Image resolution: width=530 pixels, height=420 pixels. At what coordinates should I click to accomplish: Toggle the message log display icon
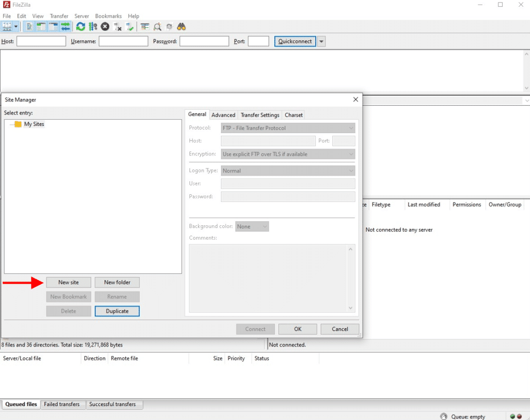[x=28, y=26]
